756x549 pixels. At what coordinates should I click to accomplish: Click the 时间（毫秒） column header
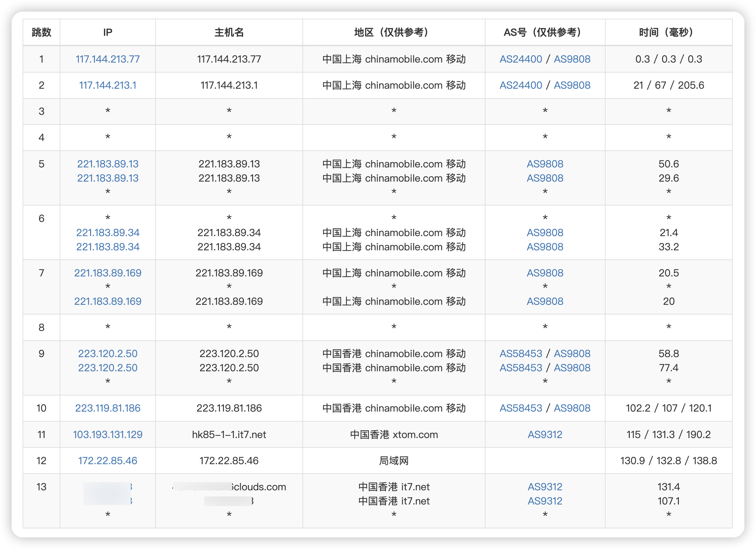[x=669, y=32]
